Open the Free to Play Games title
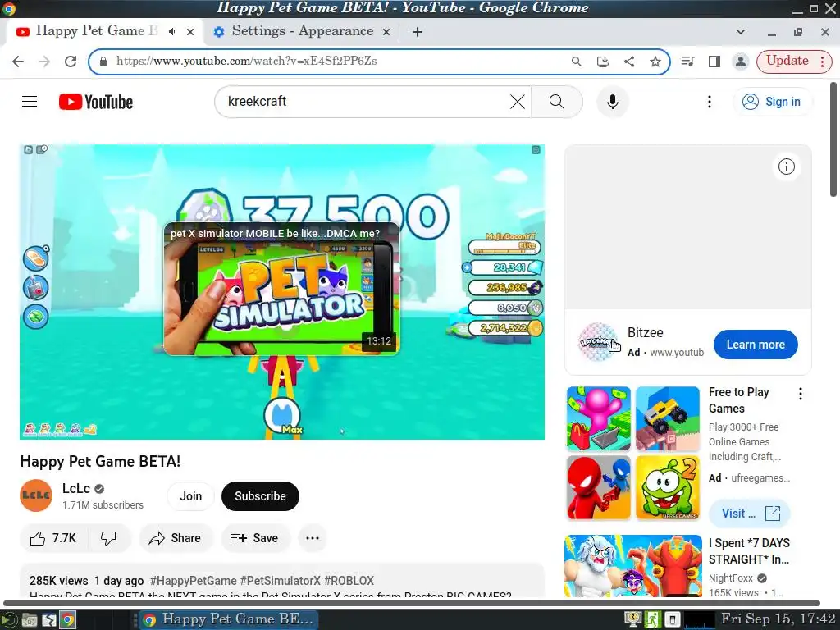The image size is (840, 630). pos(739,400)
